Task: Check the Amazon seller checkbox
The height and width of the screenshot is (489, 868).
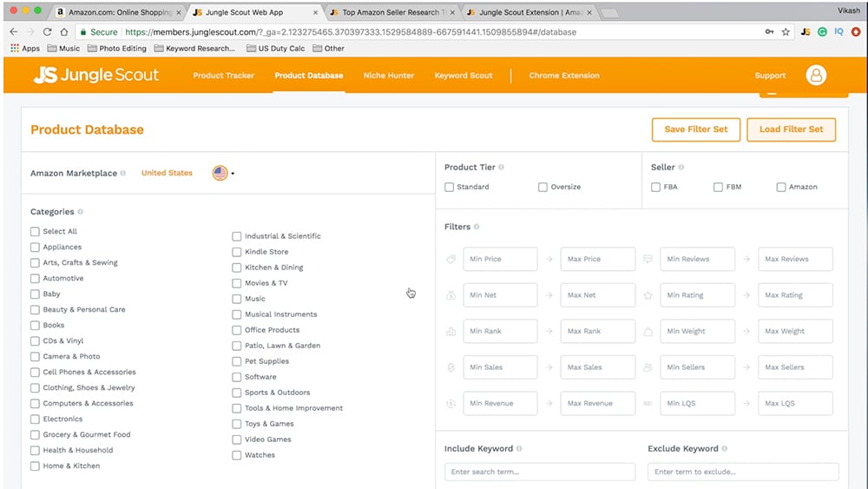Action: (780, 188)
